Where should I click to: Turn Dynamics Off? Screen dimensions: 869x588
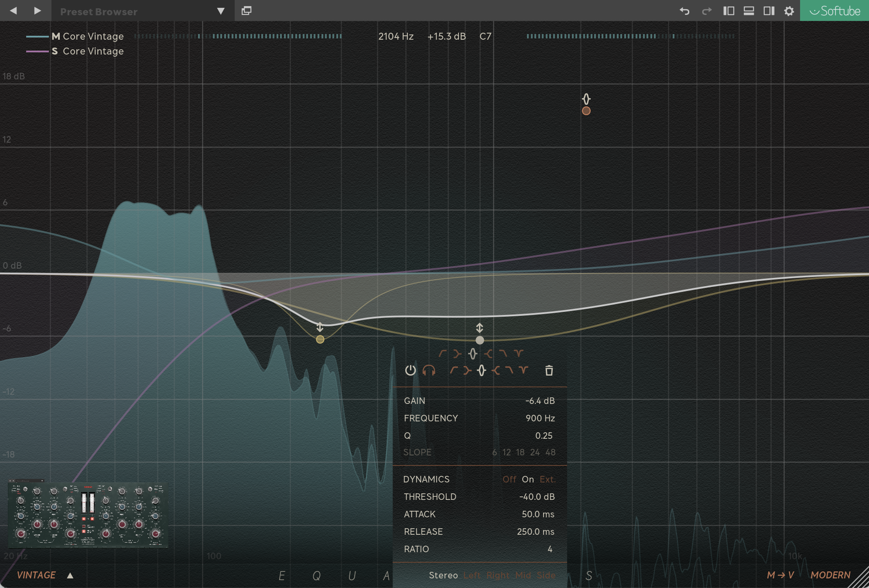(x=510, y=479)
